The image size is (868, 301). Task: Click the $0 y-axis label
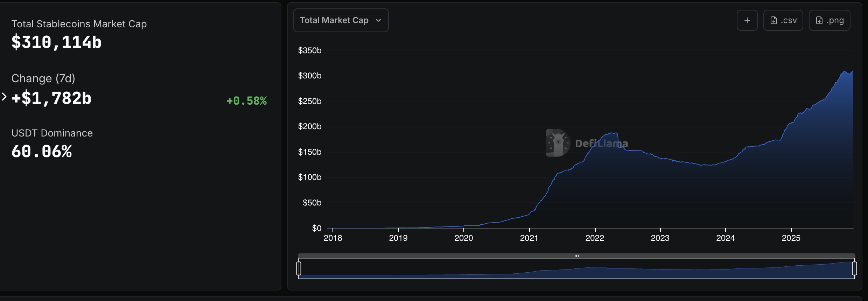pyautogui.click(x=316, y=228)
